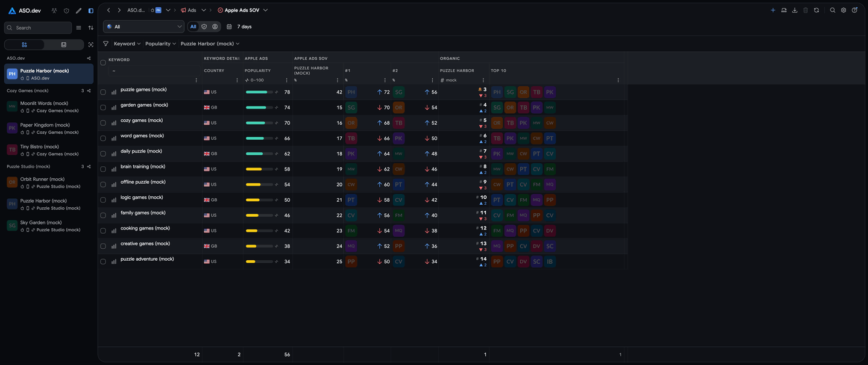This screenshot has width=868, height=365.
Task: Switch to the grid view tab in sidebar
Action: pos(24,45)
